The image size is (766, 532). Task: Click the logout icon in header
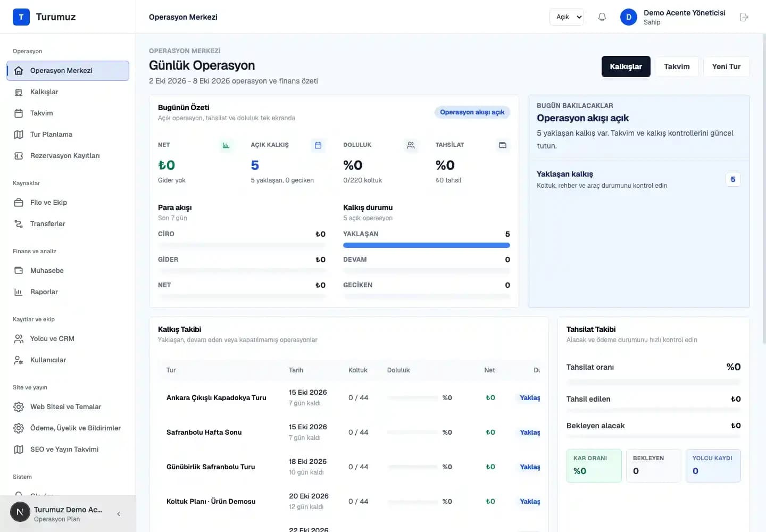coord(744,17)
